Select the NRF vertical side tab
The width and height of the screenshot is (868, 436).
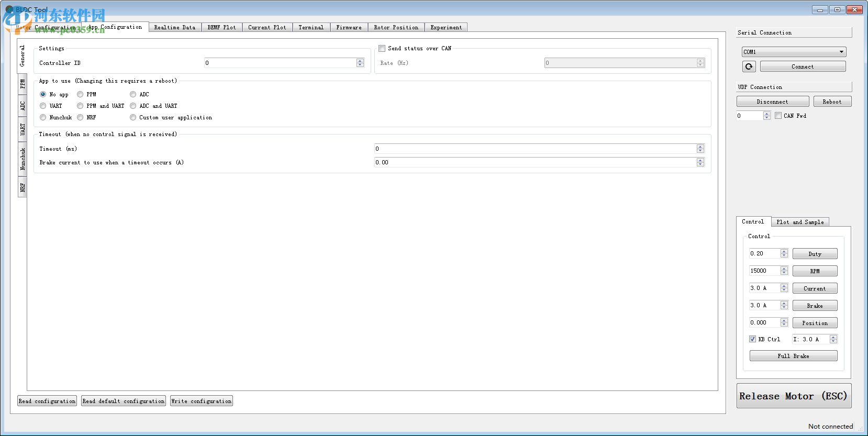23,187
